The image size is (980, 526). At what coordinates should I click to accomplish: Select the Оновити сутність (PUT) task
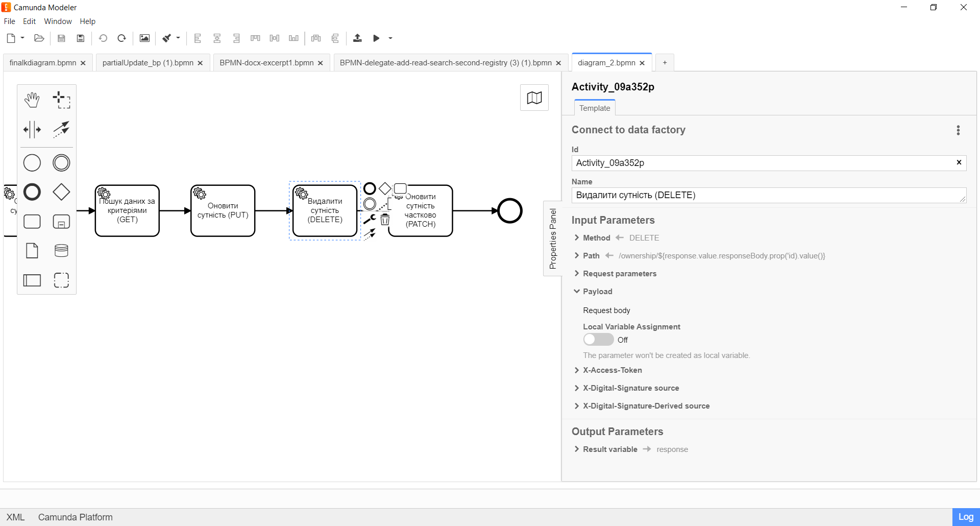coord(223,210)
